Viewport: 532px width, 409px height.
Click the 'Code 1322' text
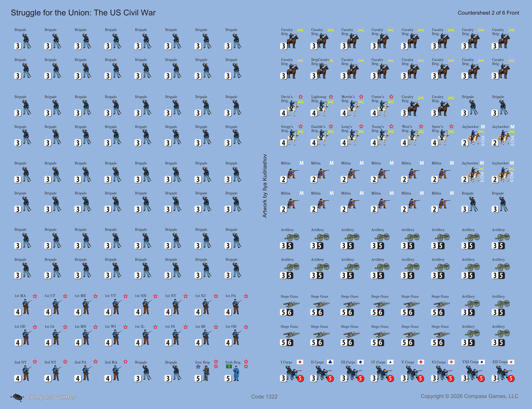[264, 397]
